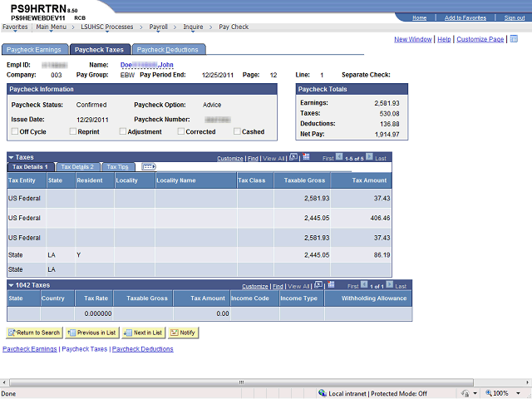Open 1042 Taxes grid in new window icon
Image resolution: width=532 pixels, height=399 pixels.
(x=318, y=285)
